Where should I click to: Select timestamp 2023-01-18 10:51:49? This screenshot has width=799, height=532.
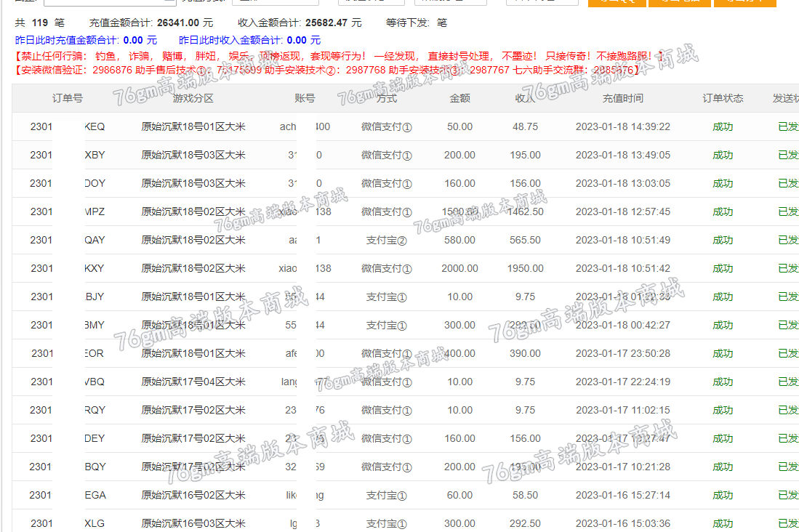tap(622, 240)
